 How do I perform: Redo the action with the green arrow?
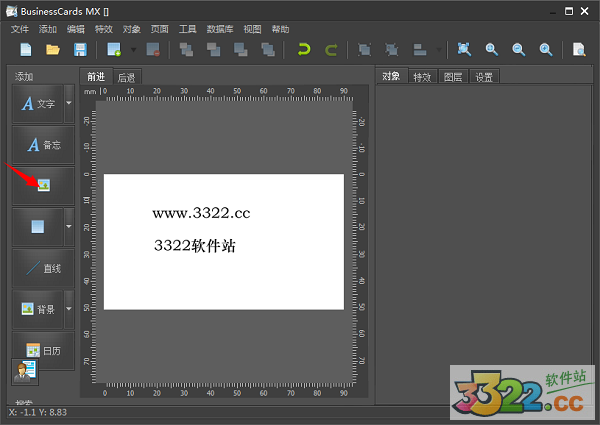[331, 50]
